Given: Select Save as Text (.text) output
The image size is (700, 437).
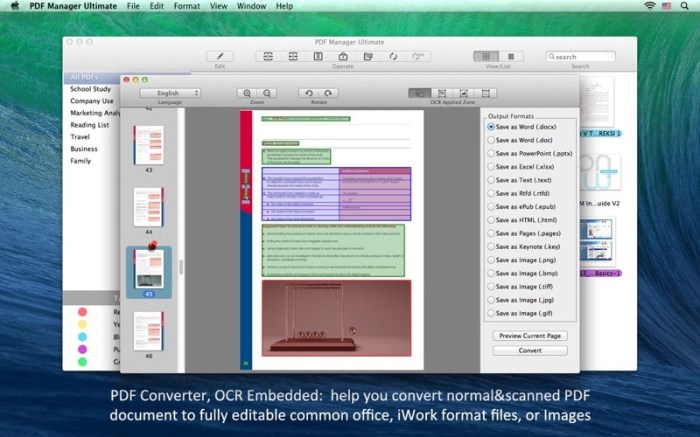Looking at the screenshot, I should [x=520, y=180].
